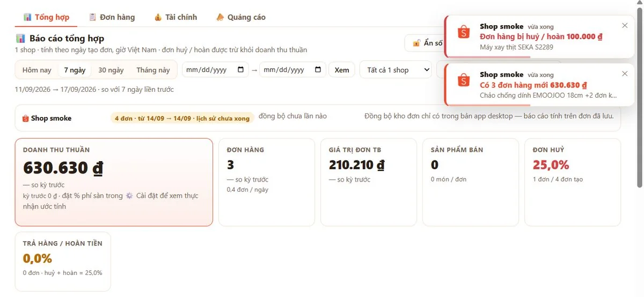Open the start date calendar picker icon
The width and height of the screenshot is (644, 297).
pyautogui.click(x=240, y=70)
